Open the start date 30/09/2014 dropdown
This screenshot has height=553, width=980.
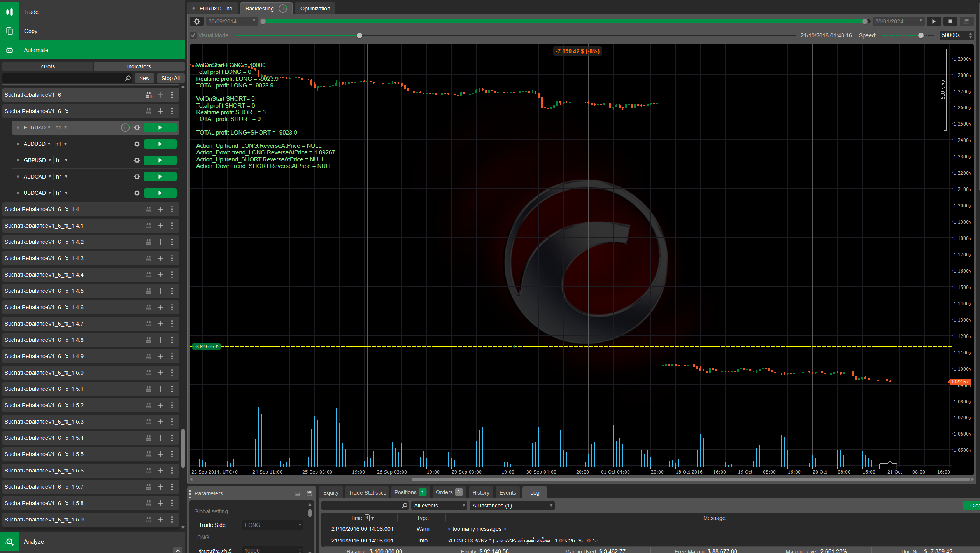[x=231, y=21]
